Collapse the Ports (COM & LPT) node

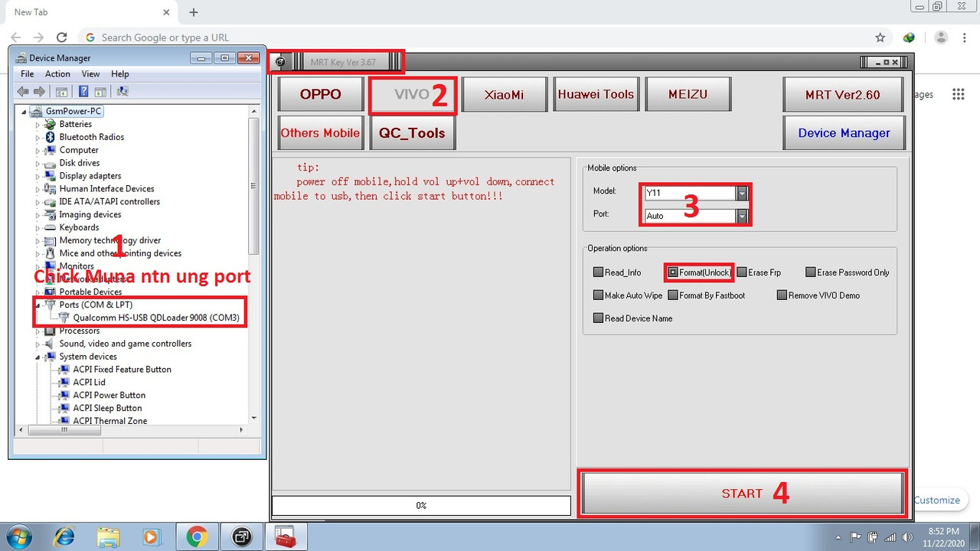[38, 305]
